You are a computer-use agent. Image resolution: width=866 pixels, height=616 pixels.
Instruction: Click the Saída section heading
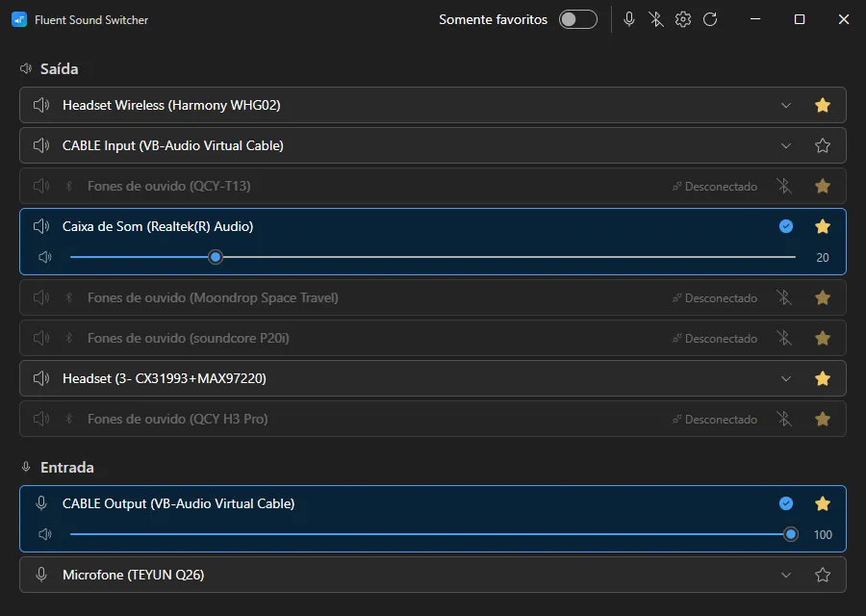pos(59,69)
